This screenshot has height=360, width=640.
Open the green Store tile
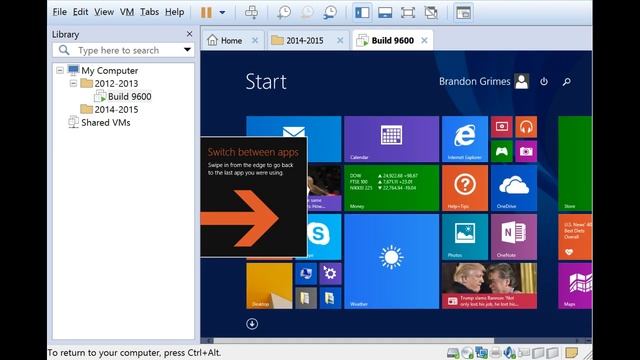click(575, 163)
